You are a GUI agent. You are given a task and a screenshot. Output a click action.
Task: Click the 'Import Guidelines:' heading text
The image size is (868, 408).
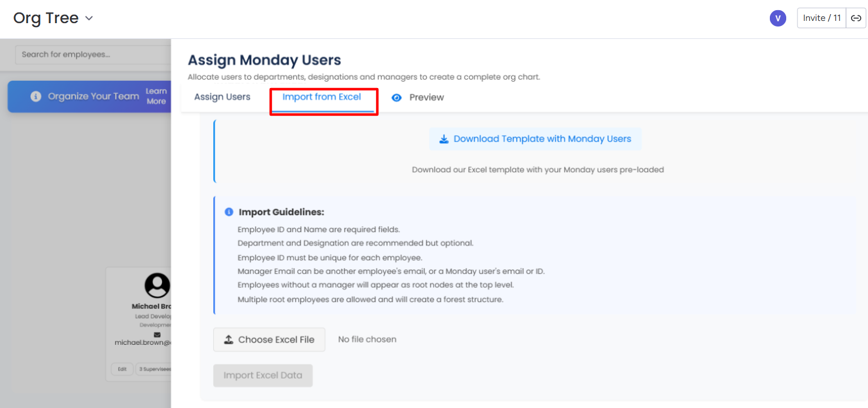click(281, 212)
